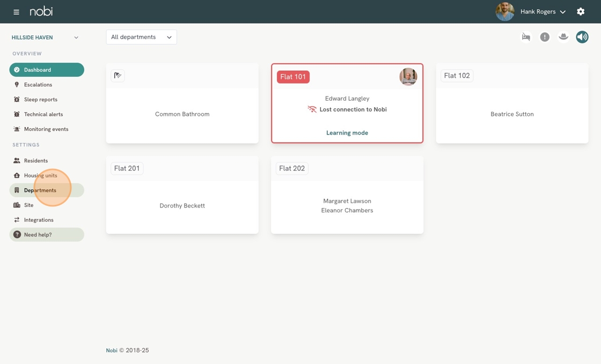Click the bed filter icon
This screenshot has width=601, height=364.
(x=526, y=37)
